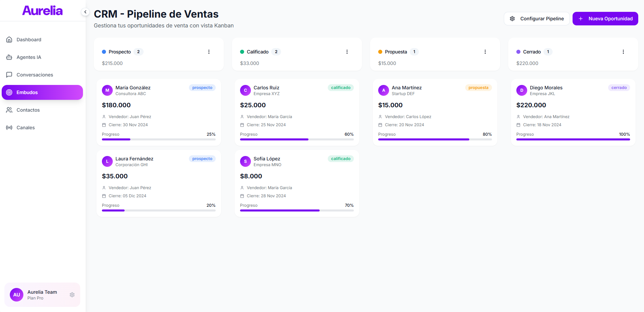Go to the Dashboard menu item
Viewport: 644px width, 312px height.
click(x=29, y=40)
